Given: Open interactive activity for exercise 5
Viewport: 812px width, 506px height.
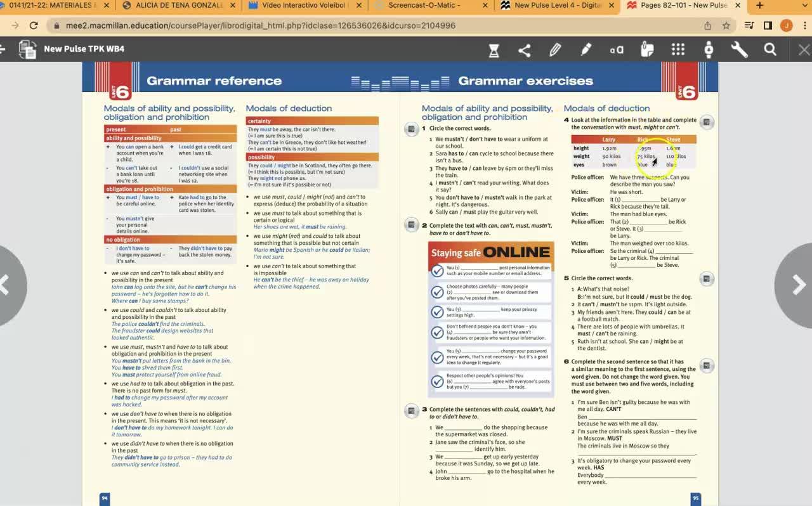Looking at the screenshot, I should click(x=707, y=278).
